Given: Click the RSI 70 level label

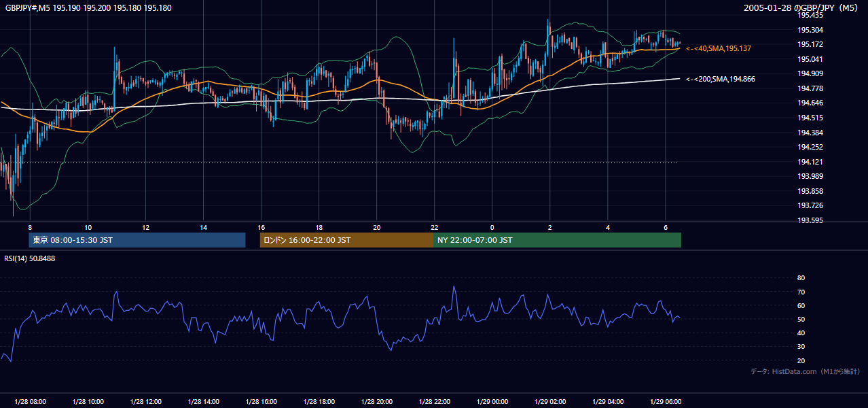Looking at the screenshot, I should 801,292.
